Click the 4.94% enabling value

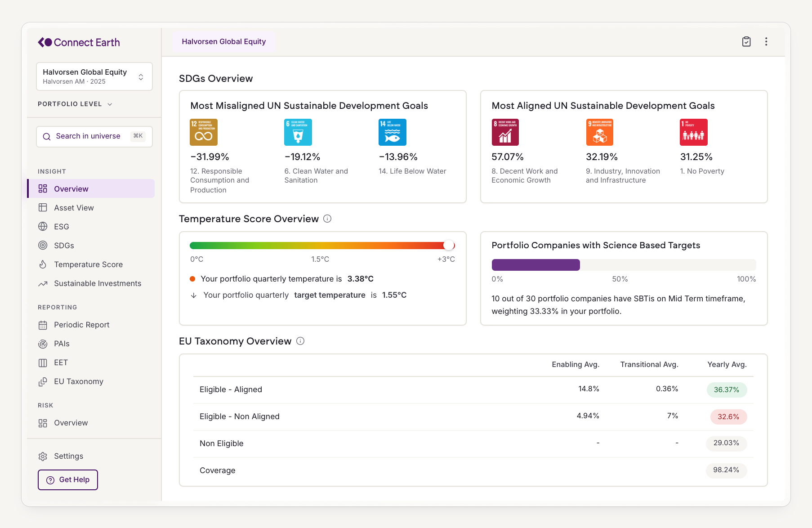click(588, 416)
